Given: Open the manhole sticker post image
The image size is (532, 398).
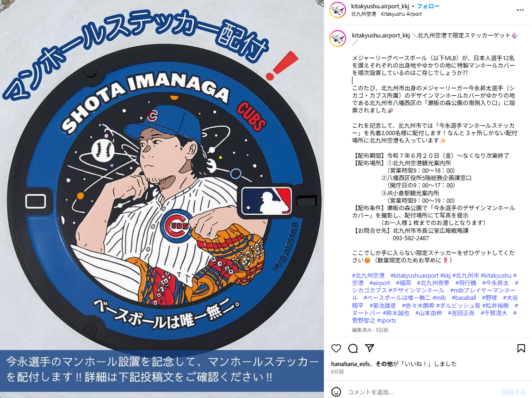Looking at the screenshot, I should (162, 199).
